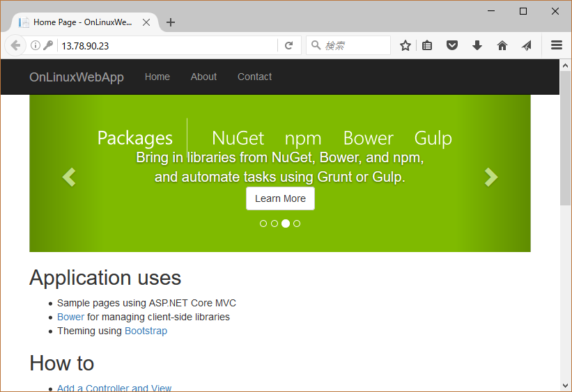The height and width of the screenshot is (392, 572).
Task: Click the scrollbar down arrow
Action: [x=566, y=386]
